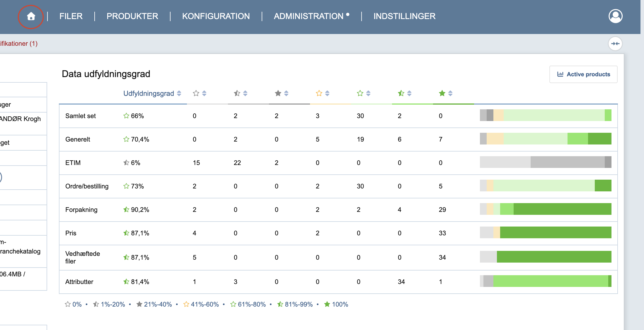Go to the home page icon

[x=31, y=16]
